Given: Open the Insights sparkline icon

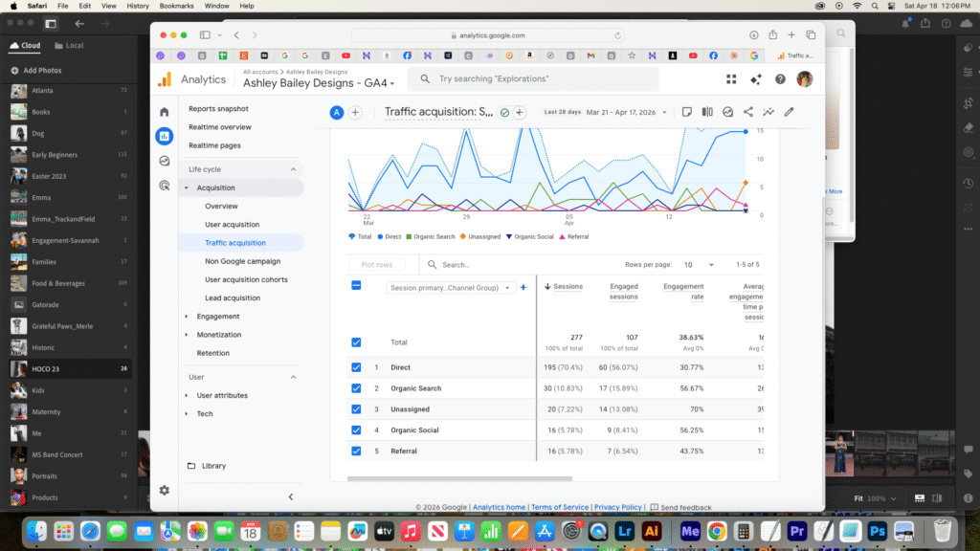Looking at the screenshot, I should pyautogui.click(x=768, y=112).
